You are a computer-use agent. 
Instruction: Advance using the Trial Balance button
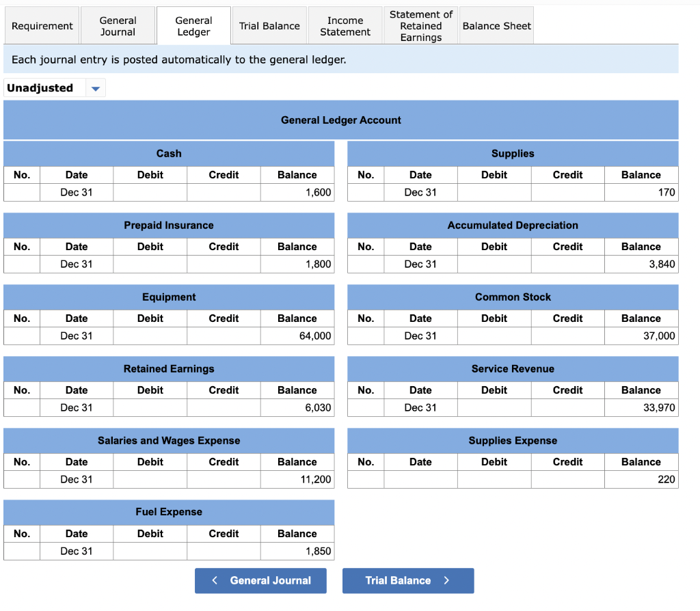[x=408, y=581]
